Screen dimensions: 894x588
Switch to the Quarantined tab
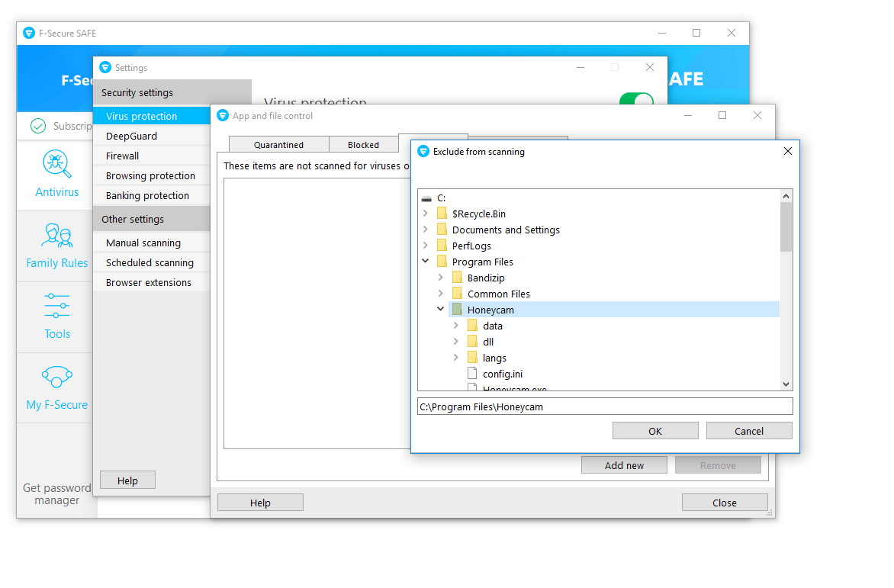click(x=278, y=145)
